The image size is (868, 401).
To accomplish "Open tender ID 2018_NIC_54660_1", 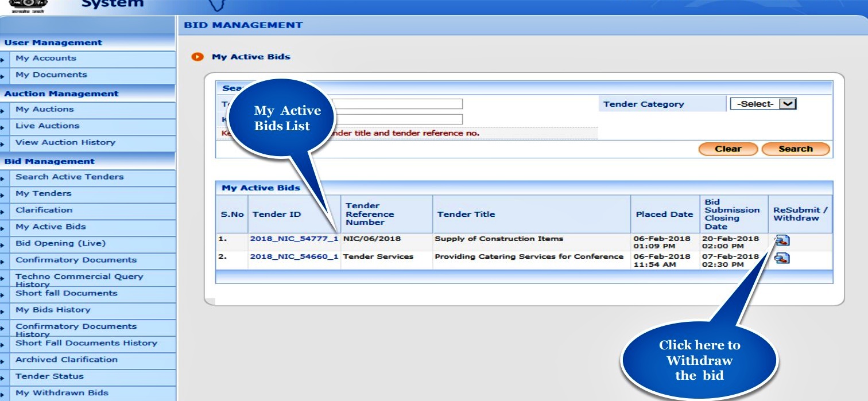I will point(293,256).
